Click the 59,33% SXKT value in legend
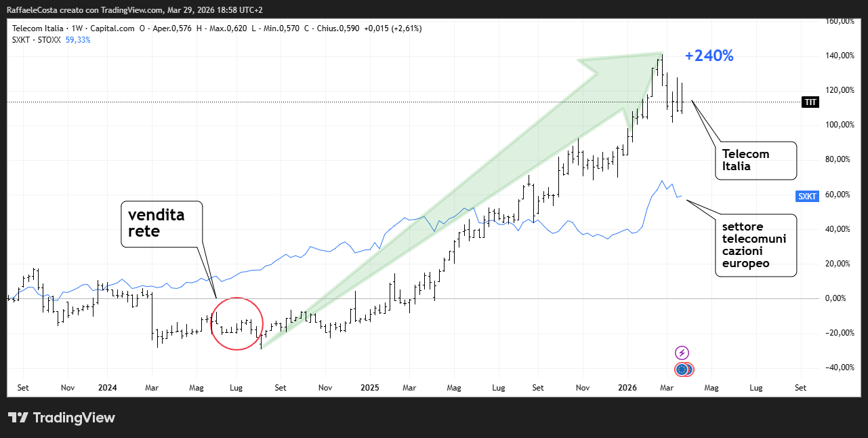Viewport: 868px width, 438px height. (78, 40)
